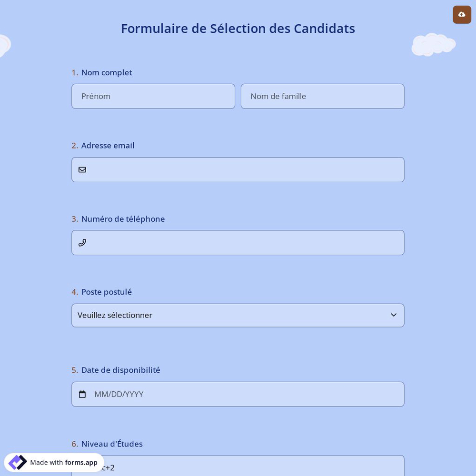Open the calendar icon in the date field
476x476 pixels.
82,394
